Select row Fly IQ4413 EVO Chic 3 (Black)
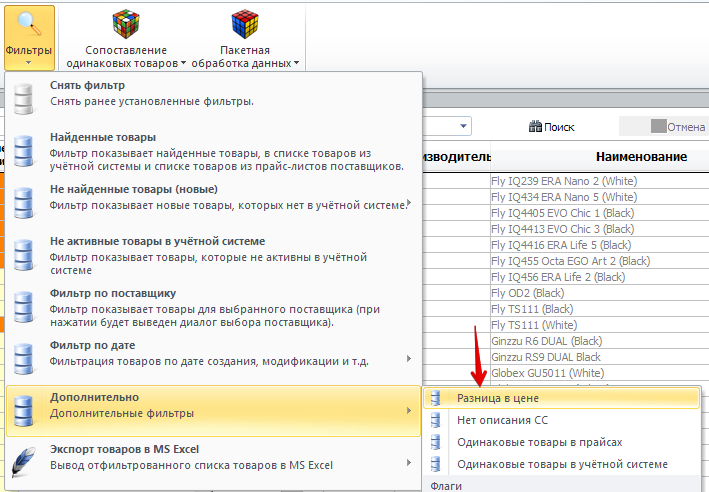Image resolution: width=709 pixels, height=492 pixels. coord(562,229)
